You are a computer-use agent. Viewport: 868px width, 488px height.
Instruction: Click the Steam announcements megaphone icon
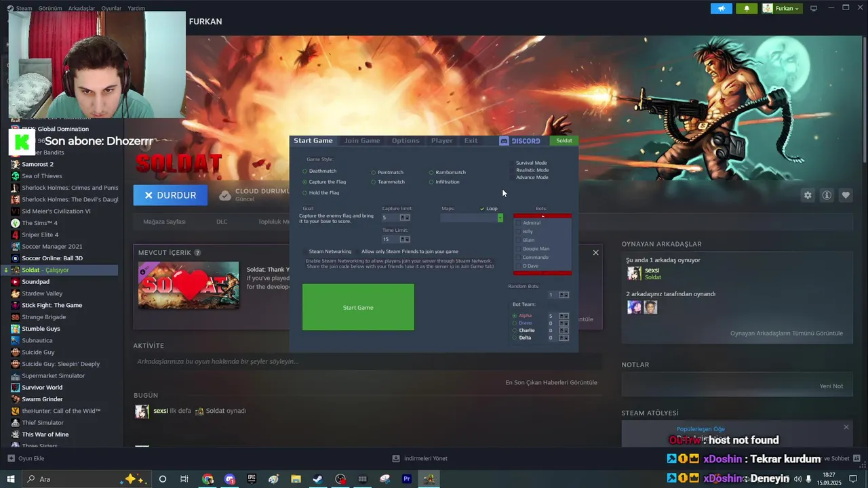(x=722, y=8)
